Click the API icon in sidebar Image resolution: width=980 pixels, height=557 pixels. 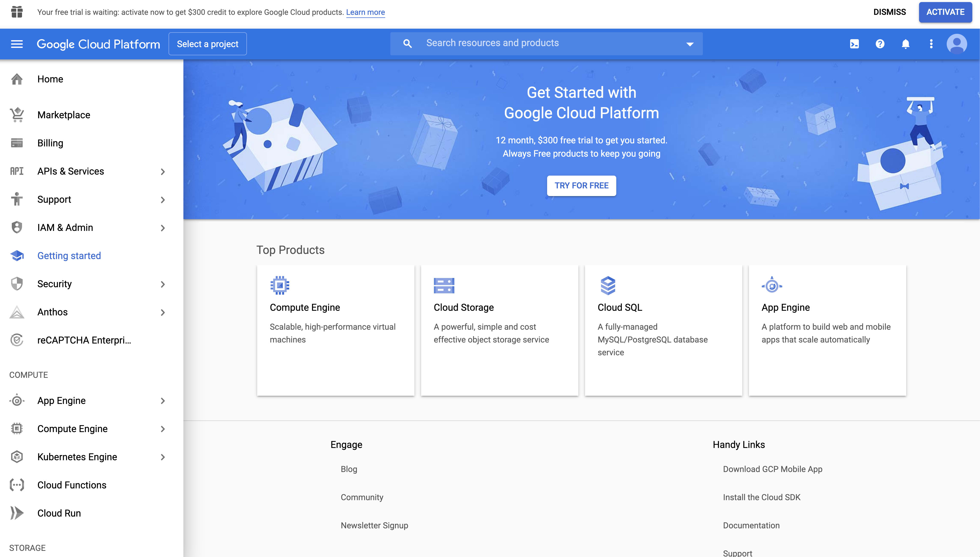17,171
